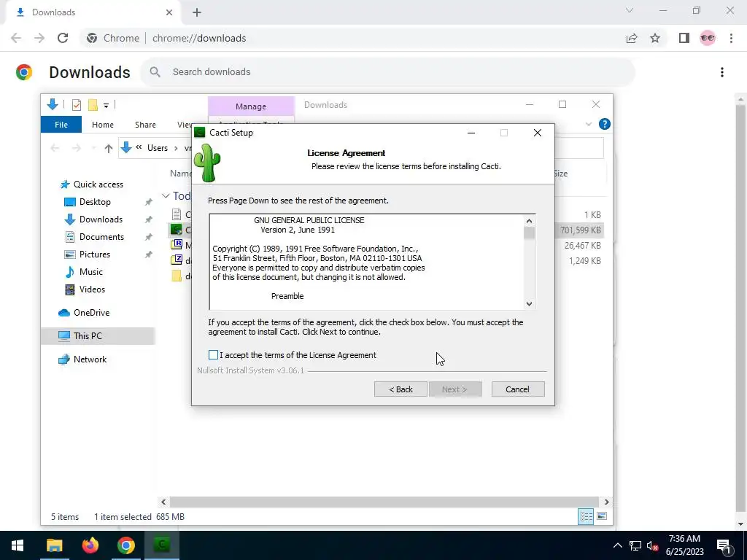Click muted volume tray icon
The width and height of the screenshot is (747, 560).
652,545
